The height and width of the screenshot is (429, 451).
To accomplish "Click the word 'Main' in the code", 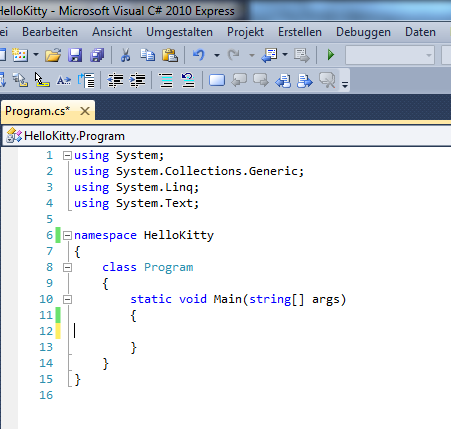I will (228, 299).
